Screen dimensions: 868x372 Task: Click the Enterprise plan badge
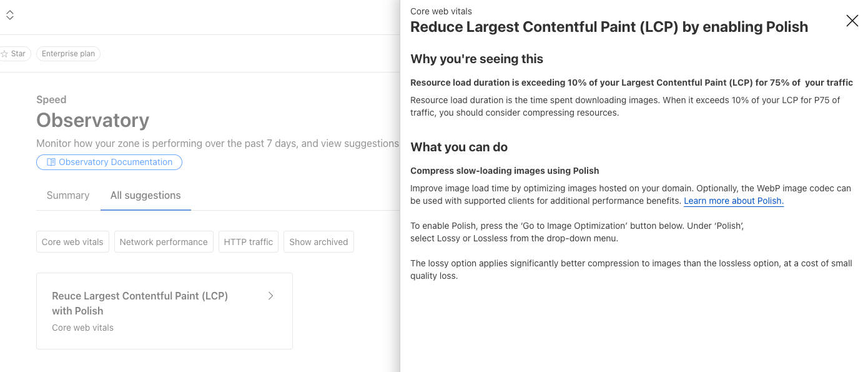[x=69, y=54]
